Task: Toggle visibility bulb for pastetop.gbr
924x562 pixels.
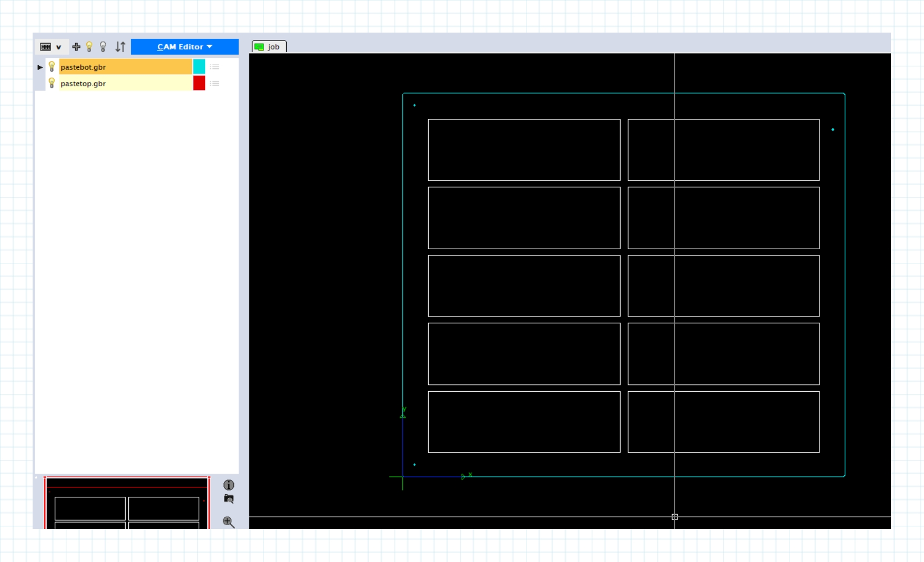Action: coord(52,83)
